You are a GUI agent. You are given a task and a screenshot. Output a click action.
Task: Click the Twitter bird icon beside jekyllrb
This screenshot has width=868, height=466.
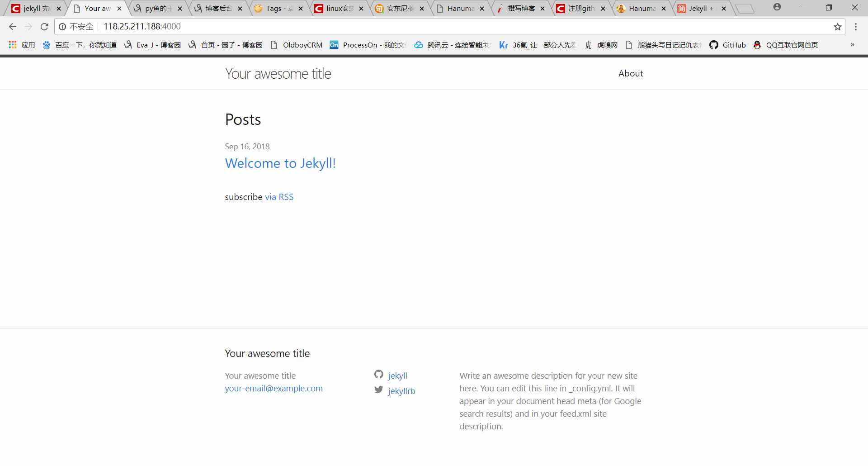(379, 390)
